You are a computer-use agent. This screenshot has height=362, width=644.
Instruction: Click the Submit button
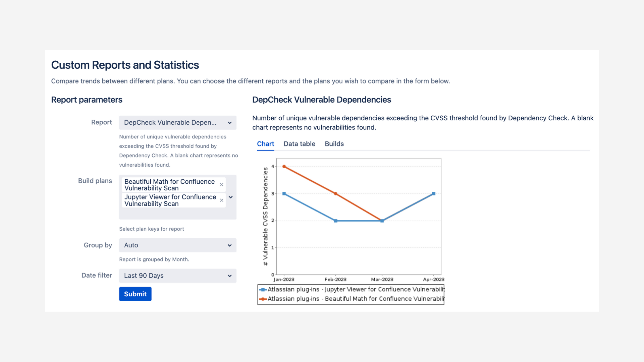135,294
